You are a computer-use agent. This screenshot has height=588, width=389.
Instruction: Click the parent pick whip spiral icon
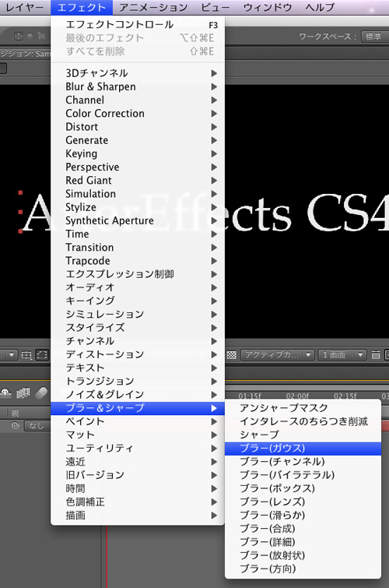(16, 426)
